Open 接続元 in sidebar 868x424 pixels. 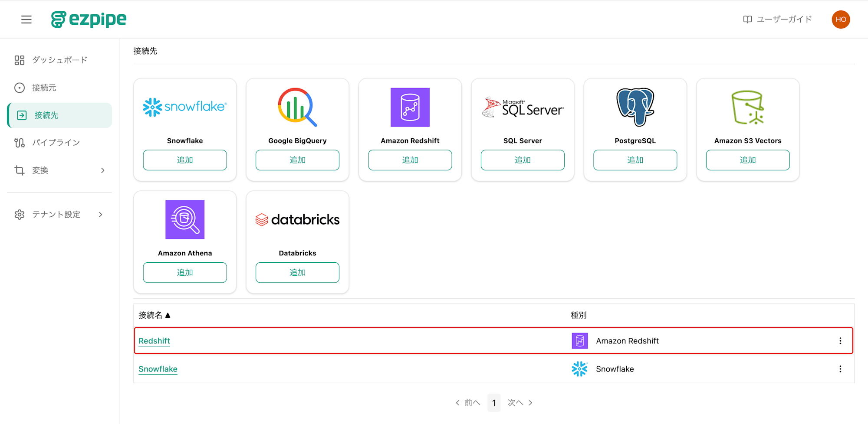coord(59,88)
